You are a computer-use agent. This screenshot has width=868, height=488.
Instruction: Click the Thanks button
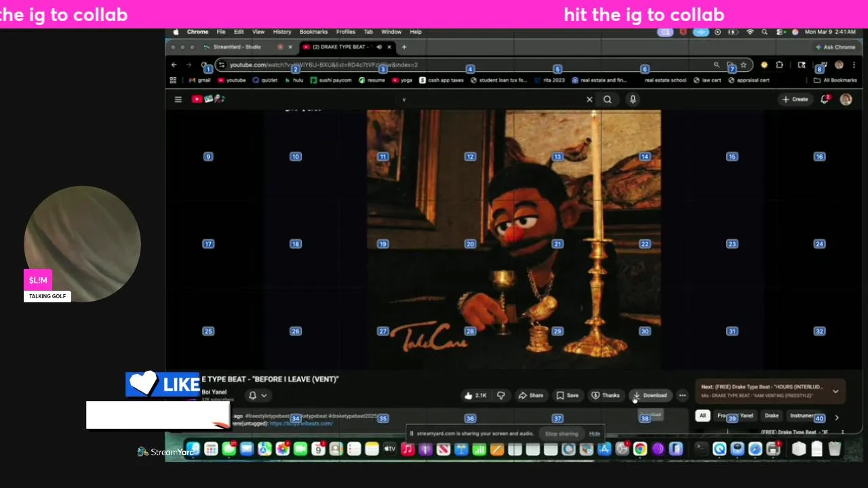(x=605, y=395)
